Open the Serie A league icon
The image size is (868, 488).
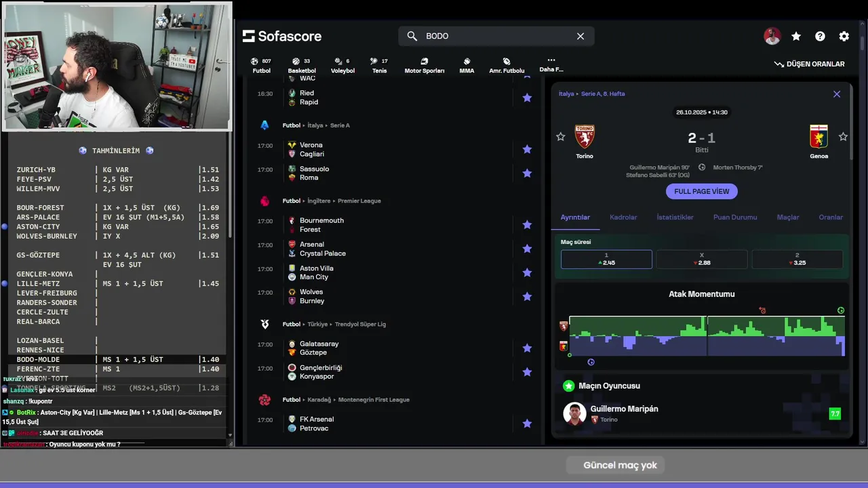[264, 125]
